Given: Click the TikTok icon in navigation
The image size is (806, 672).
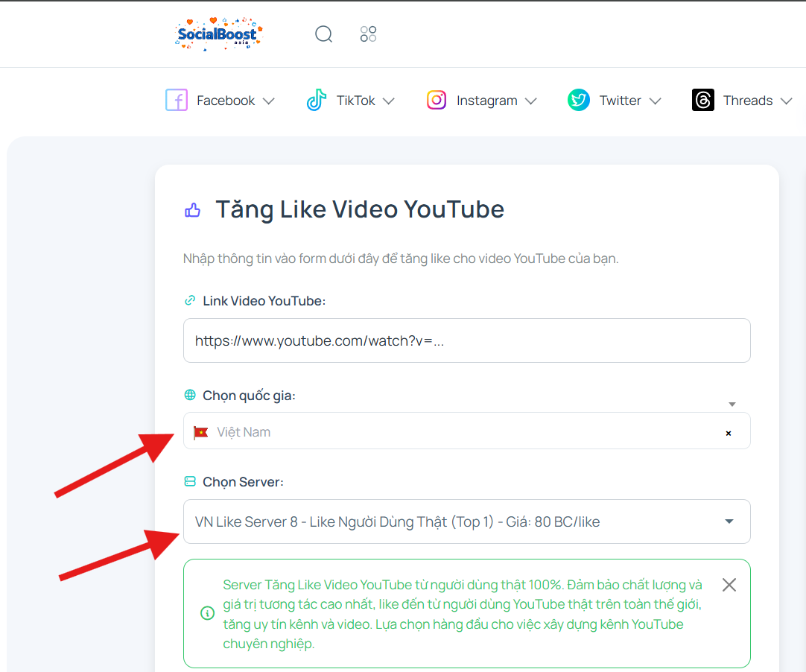Looking at the screenshot, I should (317, 100).
